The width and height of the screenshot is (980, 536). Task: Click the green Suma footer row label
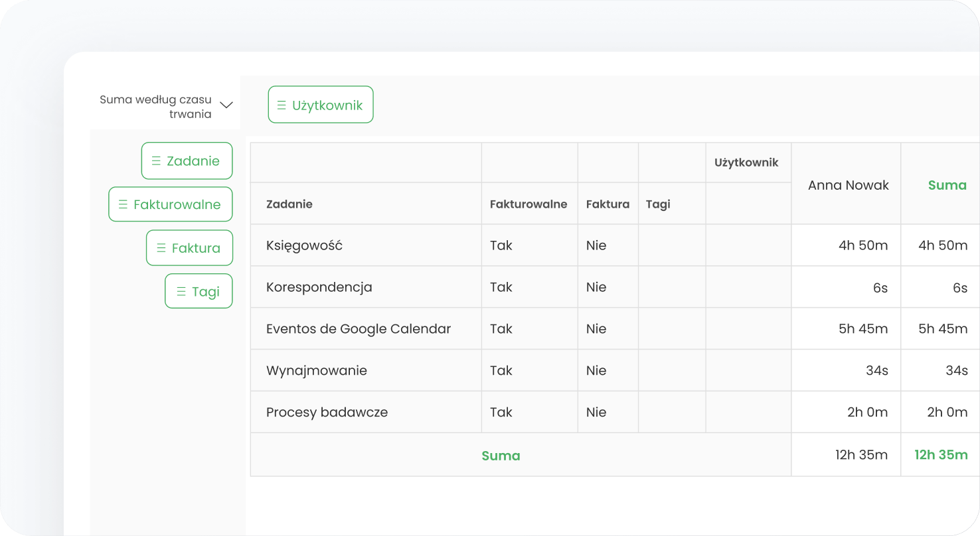click(501, 456)
